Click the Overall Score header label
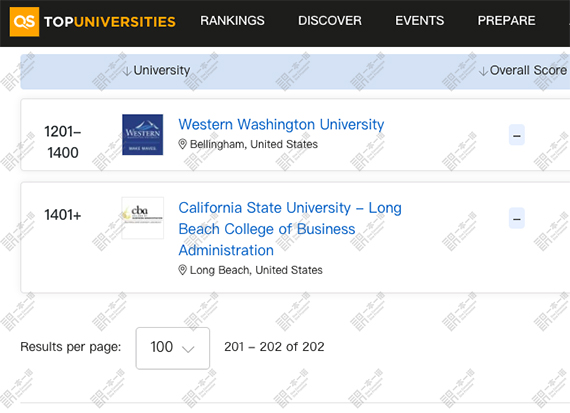570x413 pixels. point(528,70)
